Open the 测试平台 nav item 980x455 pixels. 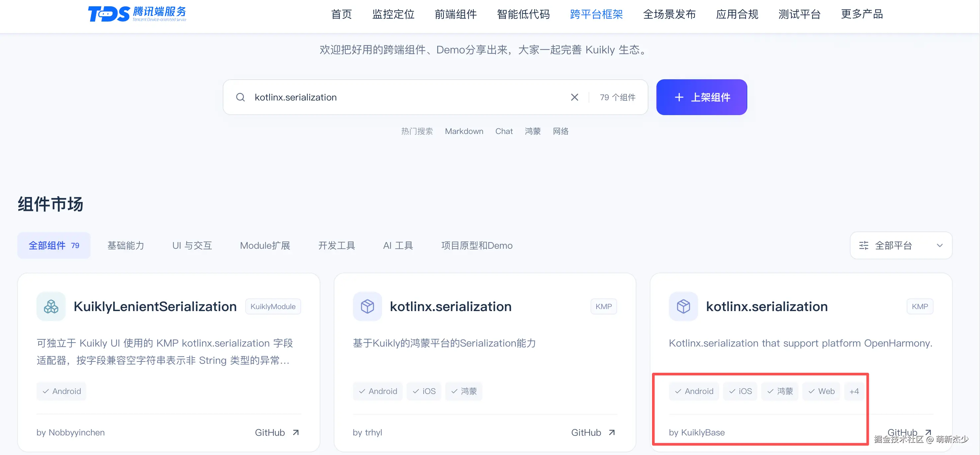[x=799, y=15]
